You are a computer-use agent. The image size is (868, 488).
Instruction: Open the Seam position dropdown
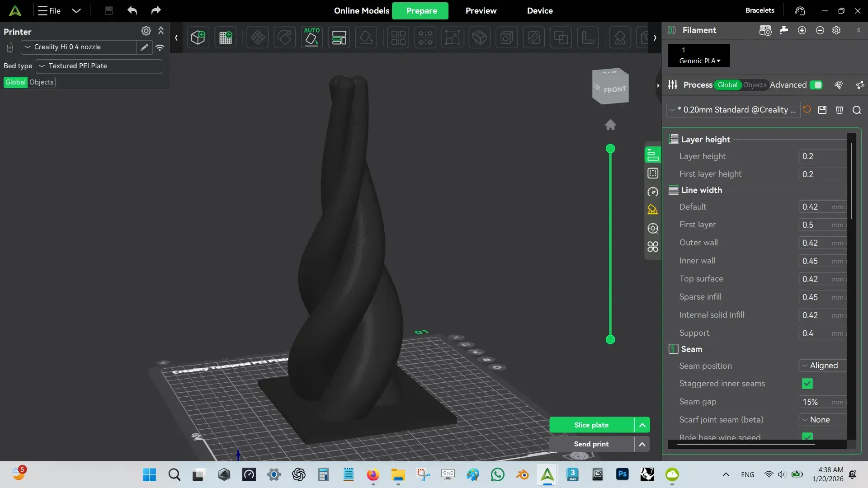pos(823,366)
